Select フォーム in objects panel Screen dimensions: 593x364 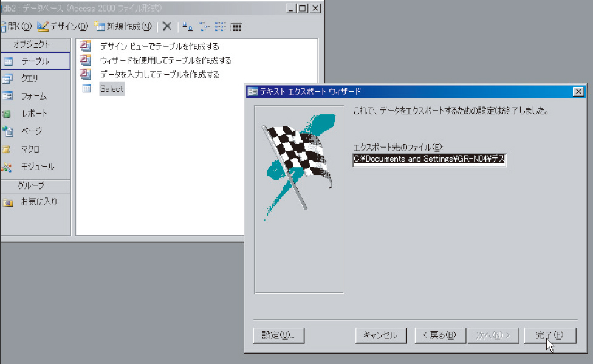tap(35, 96)
